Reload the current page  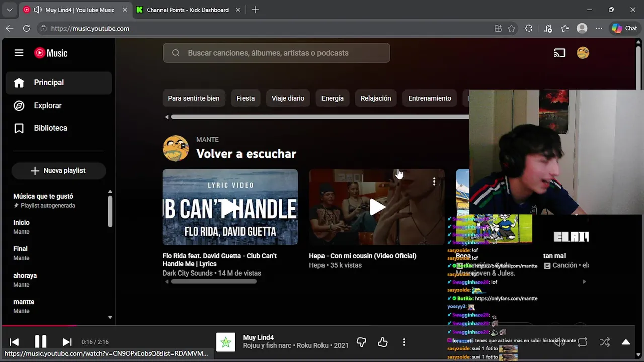tap(26, 29)
